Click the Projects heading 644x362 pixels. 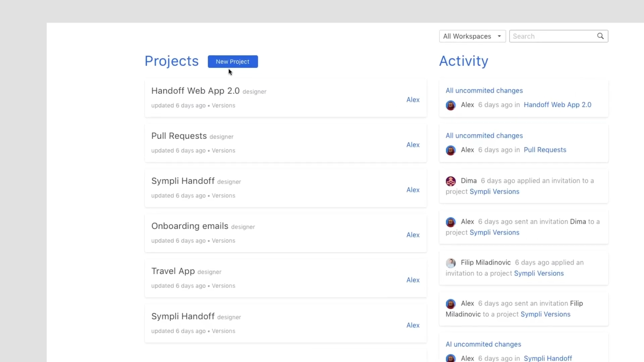point(171,61)
